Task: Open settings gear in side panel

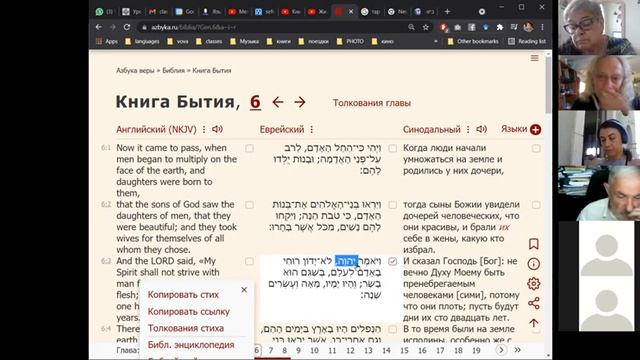Action: [x=533, y=284]
